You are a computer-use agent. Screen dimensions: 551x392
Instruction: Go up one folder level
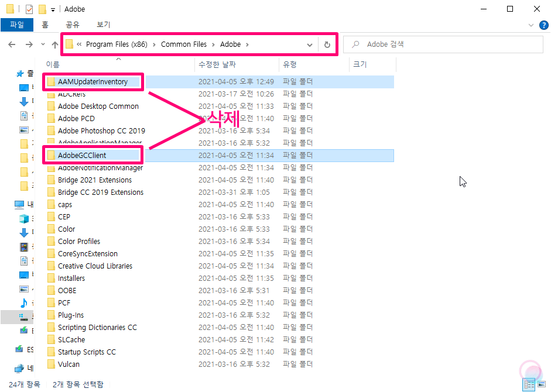tap(55, 44)
